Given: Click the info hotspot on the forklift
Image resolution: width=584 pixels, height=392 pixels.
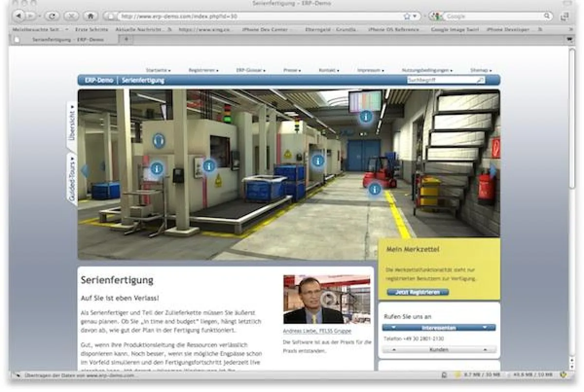Looking at the screenshot, I should [374, 189].
